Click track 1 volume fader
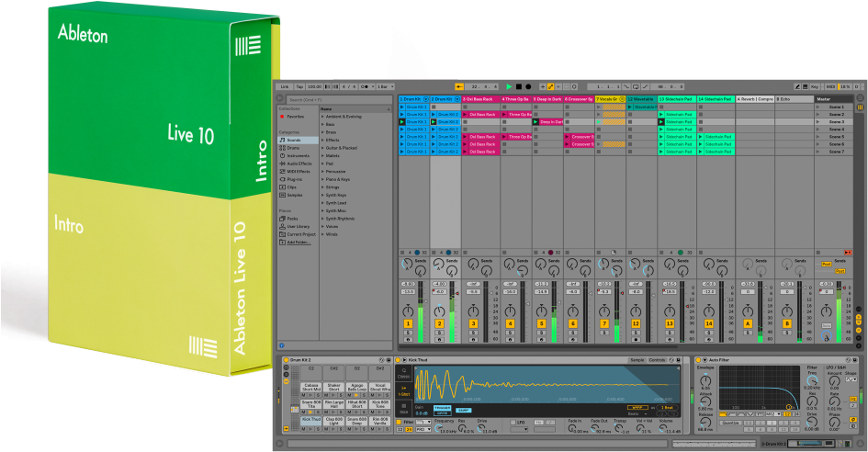This screenshot has height=452, width=868. 425,300
